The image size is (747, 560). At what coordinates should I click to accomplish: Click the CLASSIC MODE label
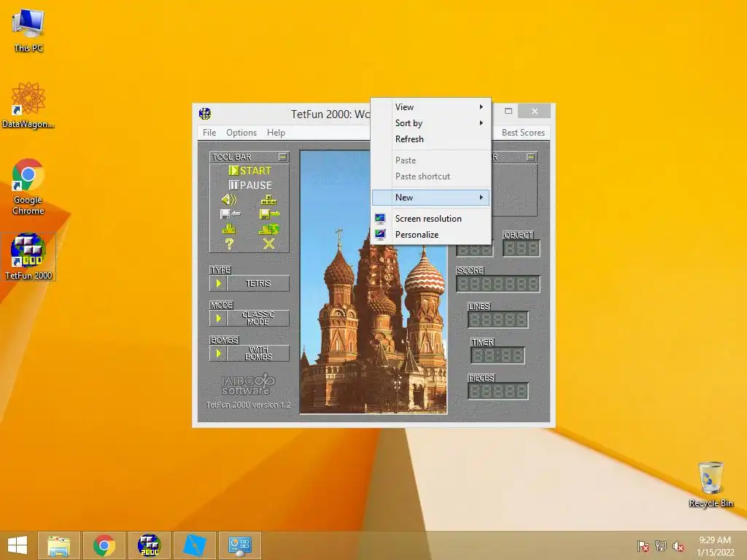coord(258,318)
